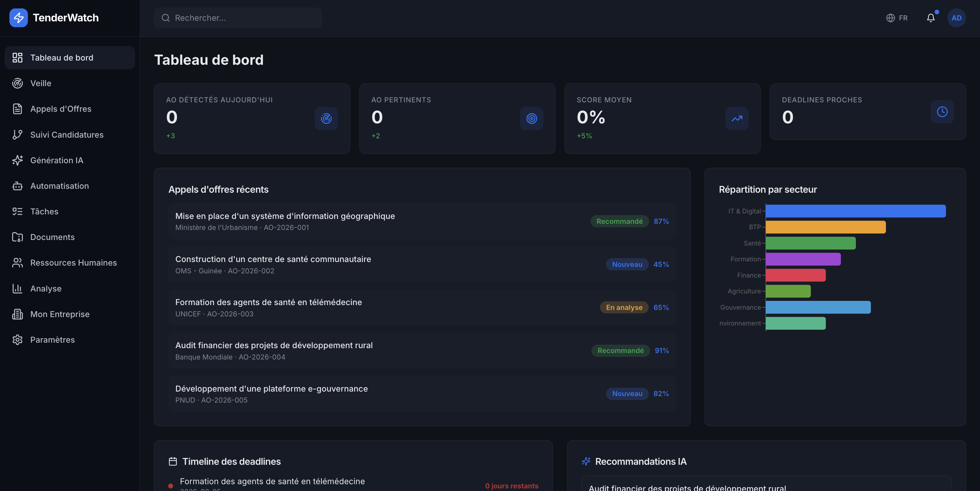The width and height of the screenshot is (980, 491).
Task: Open tender Construction d'un centre de santé communautaire
Action: pyautogui.click(x=422, y=264)
